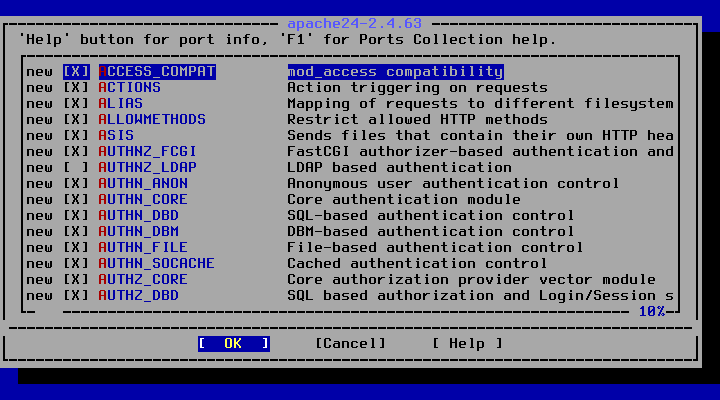Viewport: 720px width, 400px height.
Task: Click description 'Action triggering on requests'
Action: (x=418, y=88)
